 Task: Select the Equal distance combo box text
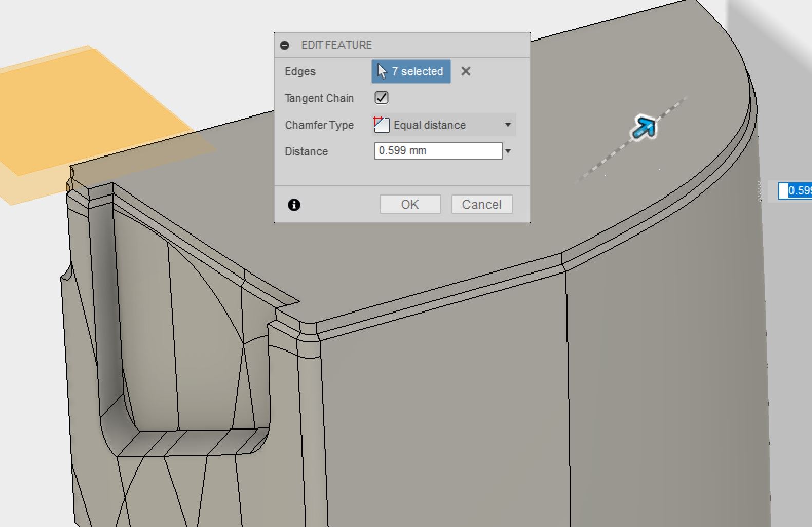coord(429,125)
